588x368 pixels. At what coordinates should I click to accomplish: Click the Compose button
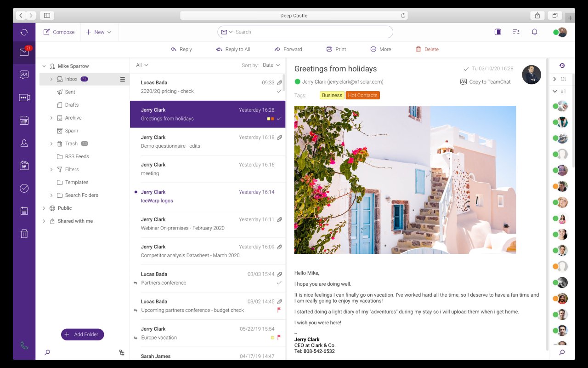coord(59,32)
